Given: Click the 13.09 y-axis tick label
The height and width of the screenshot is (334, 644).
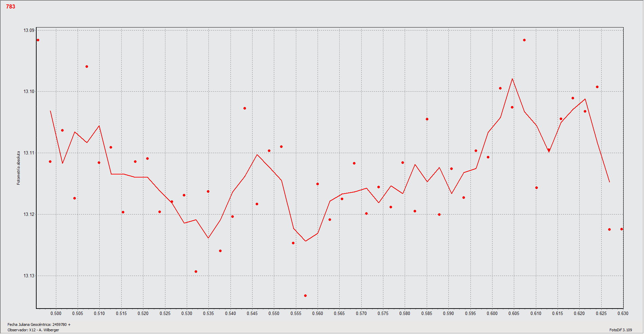Looking at the screenshot, I should (x=29, y=30).
